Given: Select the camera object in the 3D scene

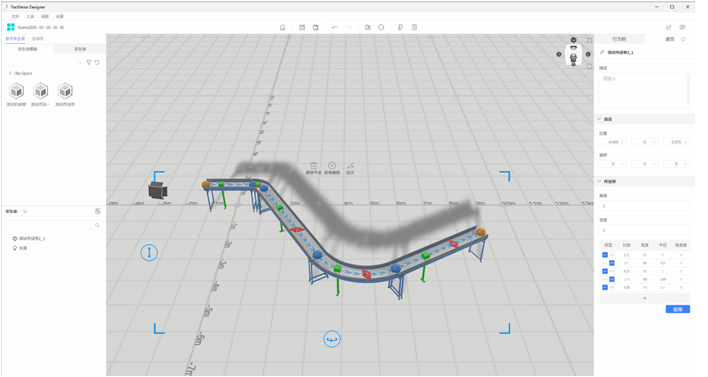Looking at the screenshot, I should click(158, 190).
